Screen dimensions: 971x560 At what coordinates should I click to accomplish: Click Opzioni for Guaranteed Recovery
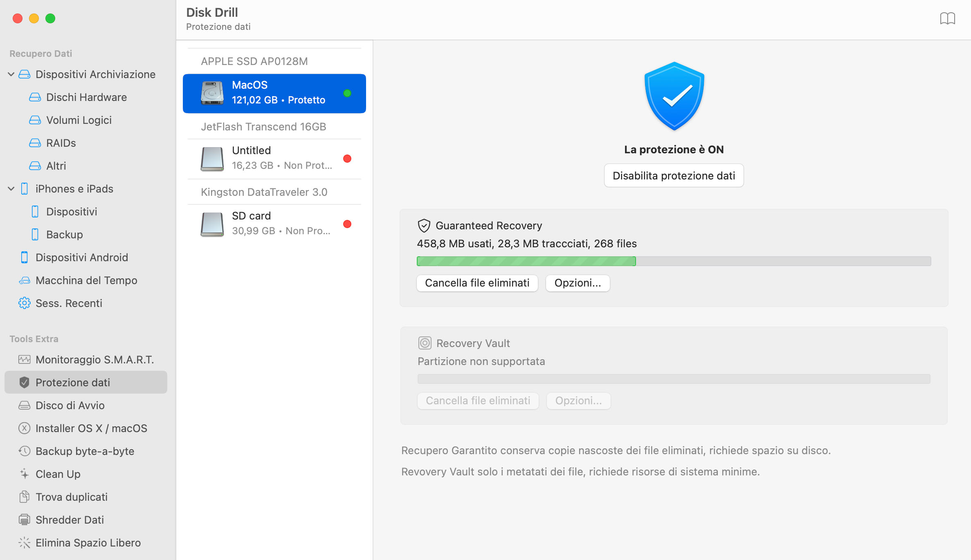[576, 282]
